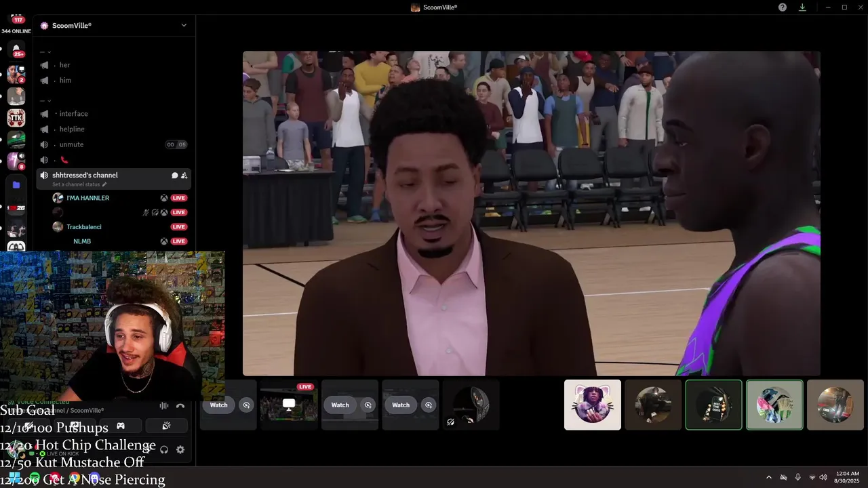Screen dimensions: 868x488
Task: Click the disconnect from voice phone icon
Action: (180, 406)
